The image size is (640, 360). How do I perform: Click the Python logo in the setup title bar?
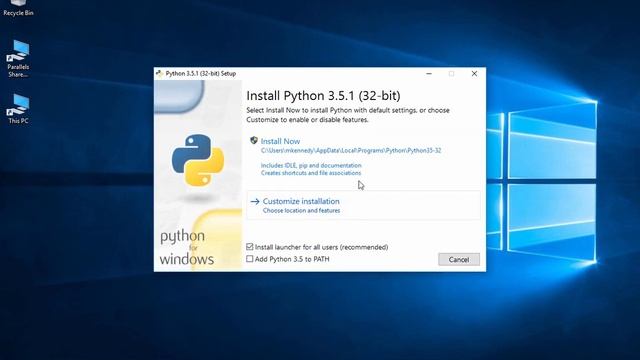coord(159,73)
